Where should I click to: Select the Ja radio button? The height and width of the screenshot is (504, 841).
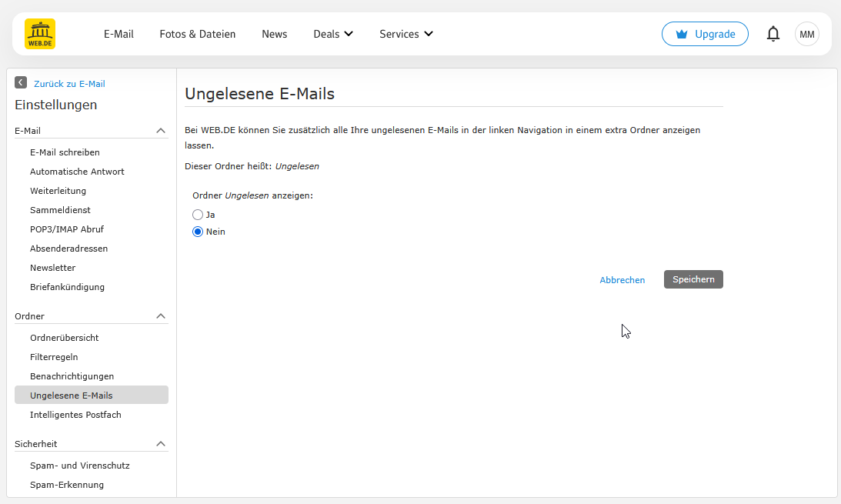[198, 215]
